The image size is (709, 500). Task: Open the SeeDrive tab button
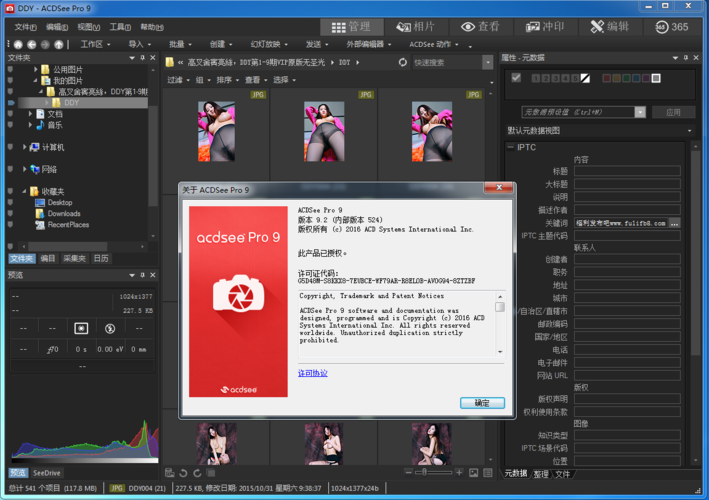click(x=47, y=473)
